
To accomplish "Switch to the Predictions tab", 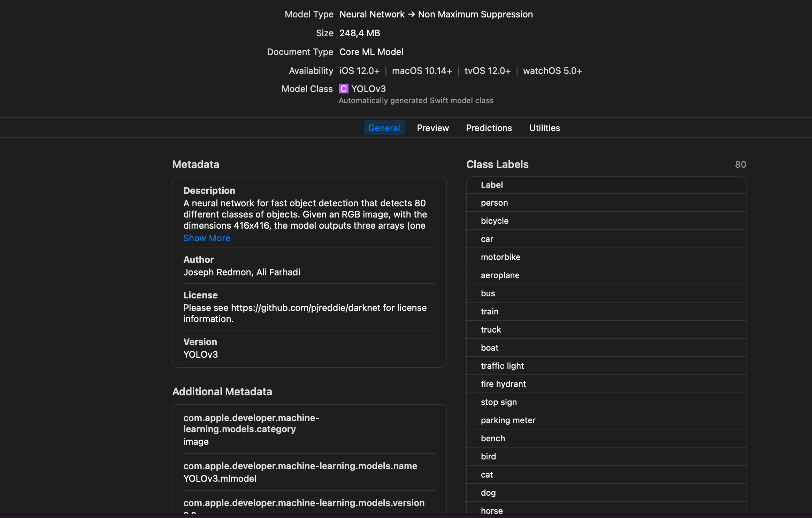I will pyautogui.click(x=489, y=128).
